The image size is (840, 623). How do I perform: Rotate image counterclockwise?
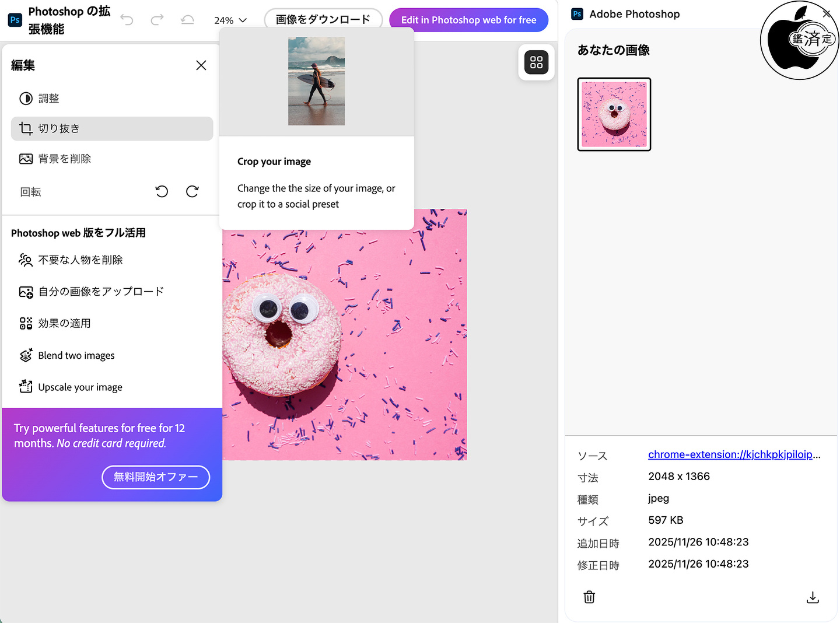162,191
